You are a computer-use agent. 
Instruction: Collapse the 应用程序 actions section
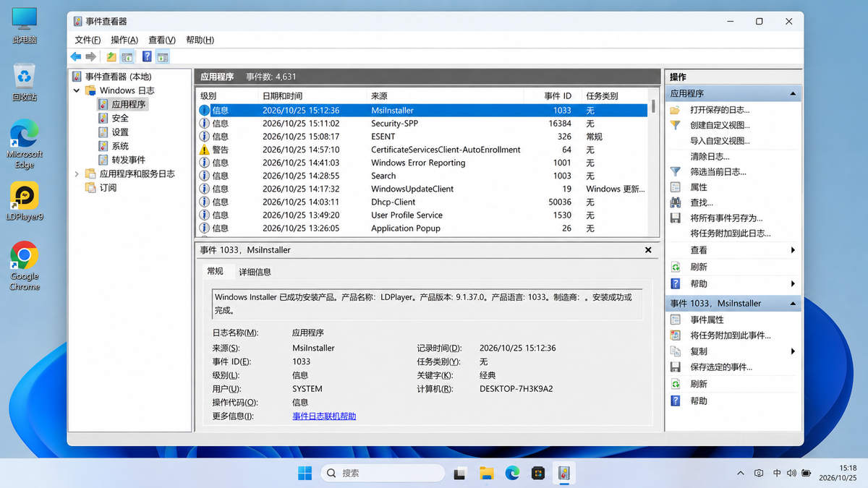793,94
